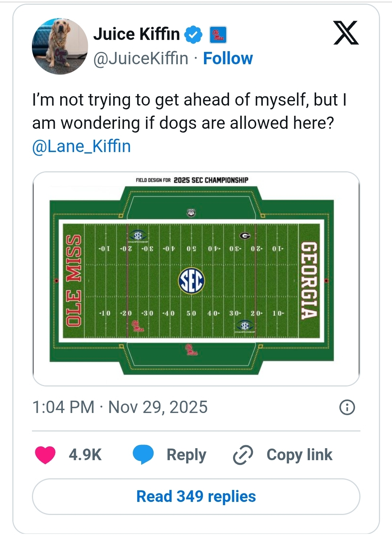Open the Juice Kiffin display name
The image size is (392, 540).
[136, 34]
